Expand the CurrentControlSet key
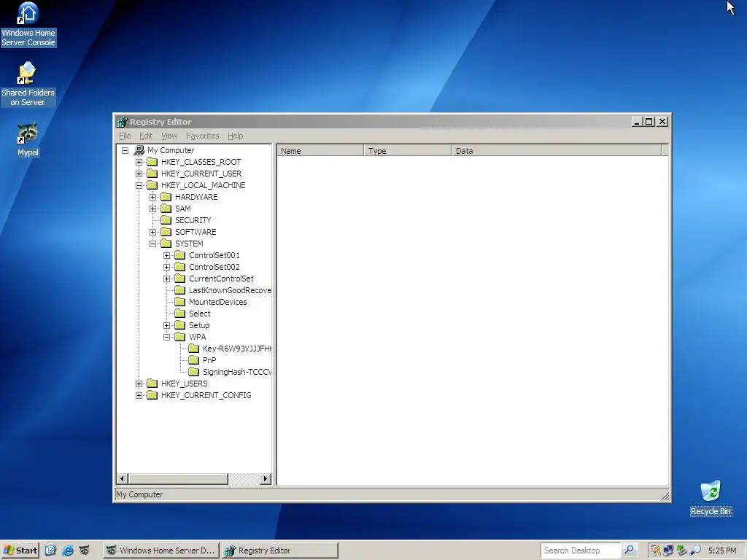The width and height of the screenshot is (747, 560). (166, 279)
